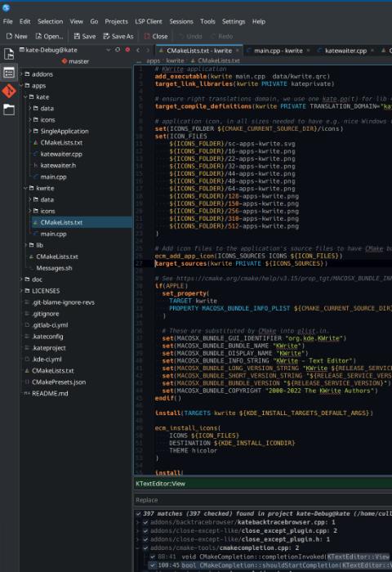Open .kateproject file in tree
This screenshot has height=572, width=392.
(x=49, y=347)
